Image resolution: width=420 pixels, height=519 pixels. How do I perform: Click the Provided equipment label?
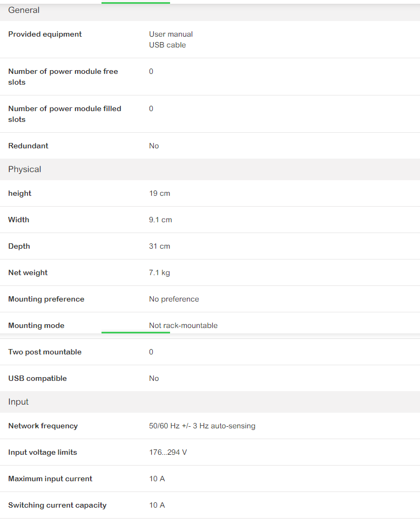(45, 34)
